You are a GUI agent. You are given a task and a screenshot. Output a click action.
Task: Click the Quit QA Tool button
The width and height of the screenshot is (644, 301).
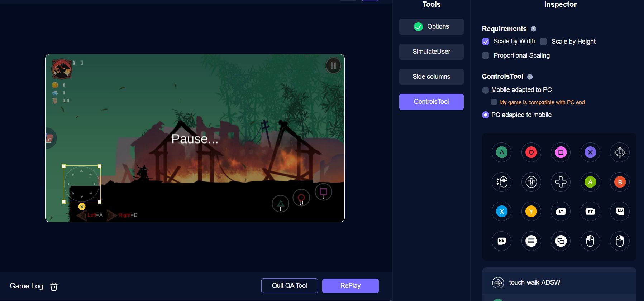(289, 286)
